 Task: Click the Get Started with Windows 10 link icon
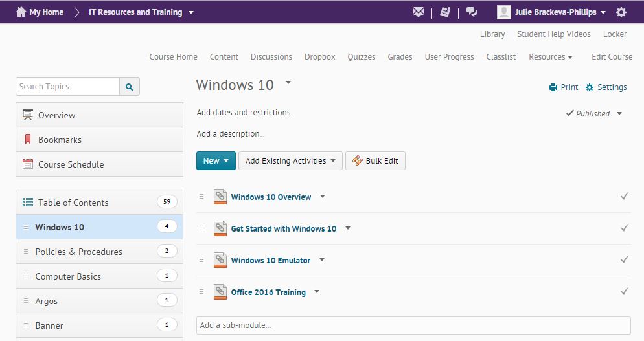pos(220,228)
